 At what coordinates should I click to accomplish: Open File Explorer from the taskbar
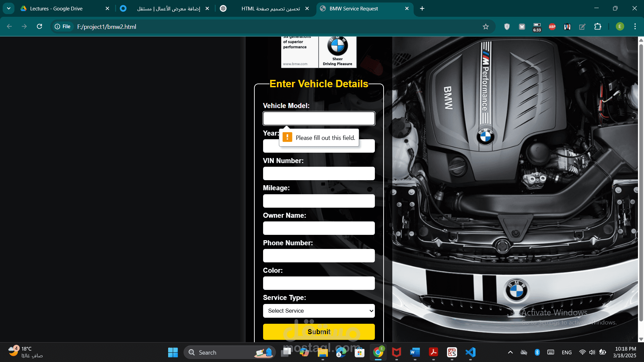pos(323,352)
